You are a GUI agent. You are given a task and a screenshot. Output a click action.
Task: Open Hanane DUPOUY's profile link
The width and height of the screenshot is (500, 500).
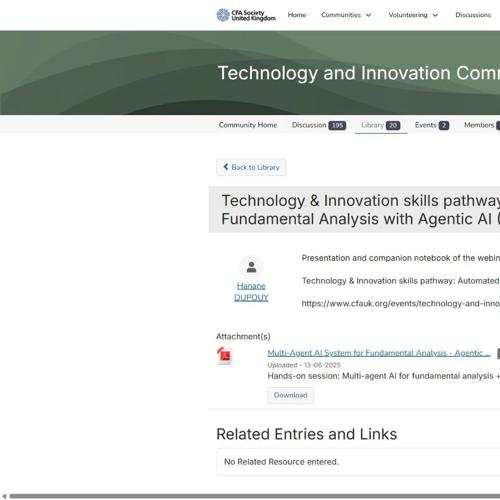click(x=251, y=292)
